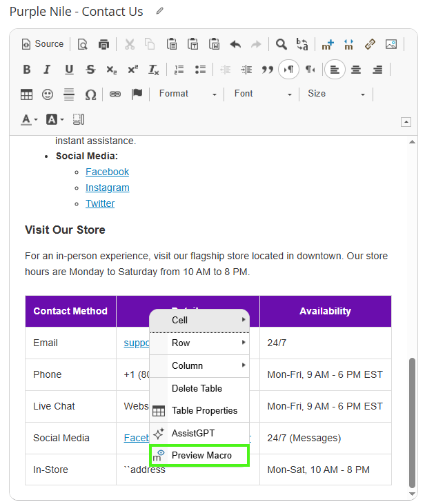
Task: Open the Twitter link
Action: [x=100, y=204]
